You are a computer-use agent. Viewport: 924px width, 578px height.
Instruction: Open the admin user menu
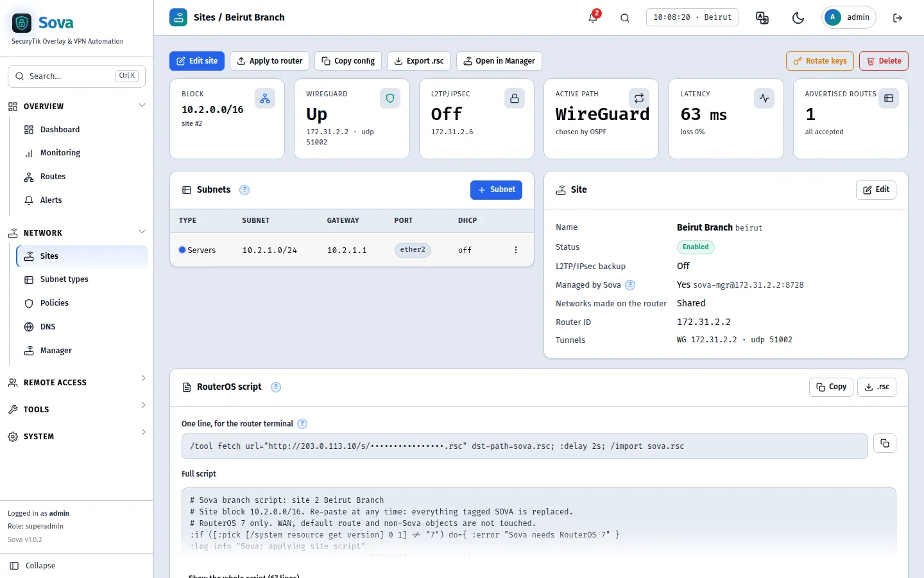849,17
